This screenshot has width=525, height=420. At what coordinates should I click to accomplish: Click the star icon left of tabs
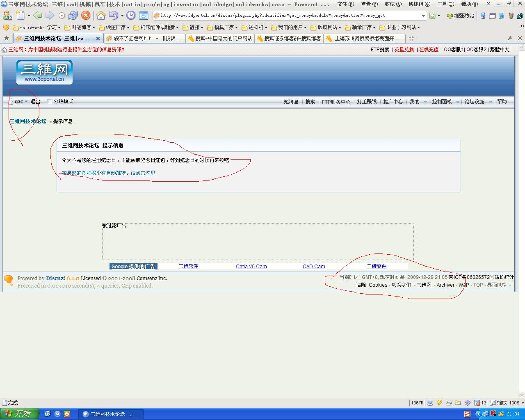(6, 38)
